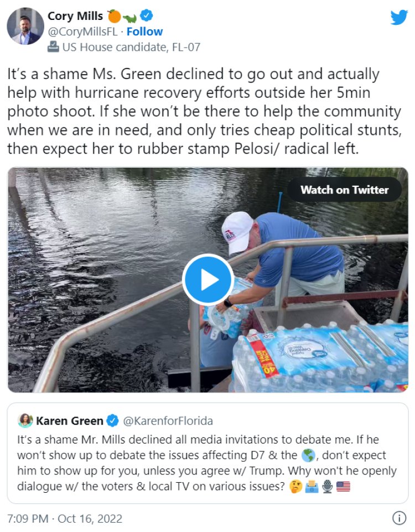415x532 pixels.
Task: Open the quoted Karen Green tweet text
Action: [207, 463]
